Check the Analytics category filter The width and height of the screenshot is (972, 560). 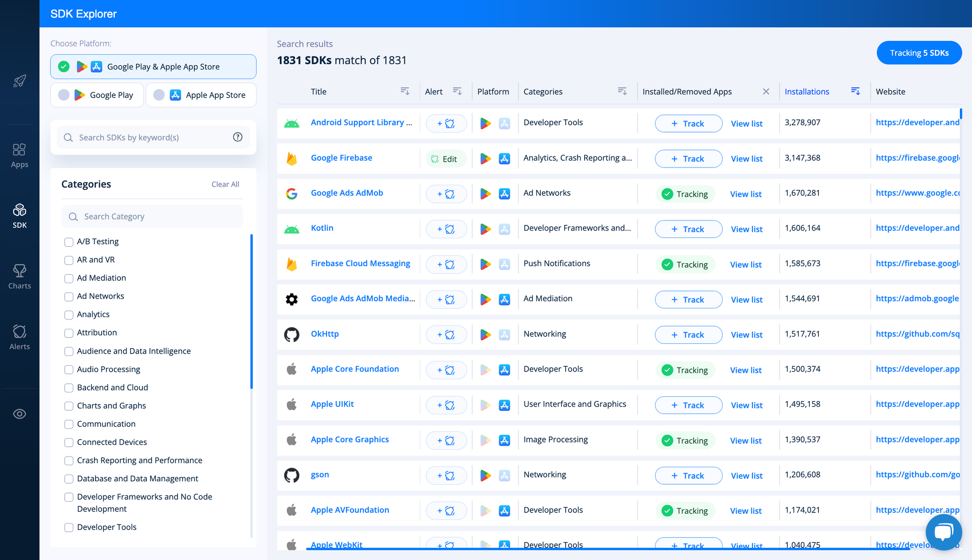69,315
